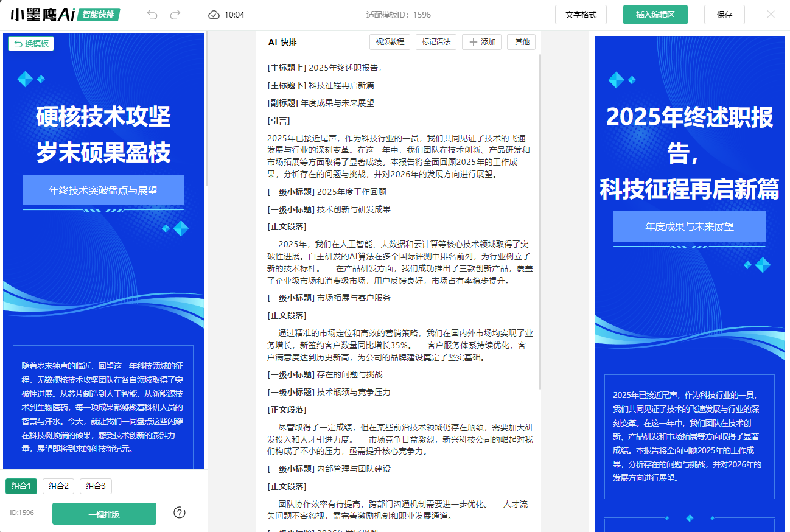Click the 保存 button

[724, 15]
